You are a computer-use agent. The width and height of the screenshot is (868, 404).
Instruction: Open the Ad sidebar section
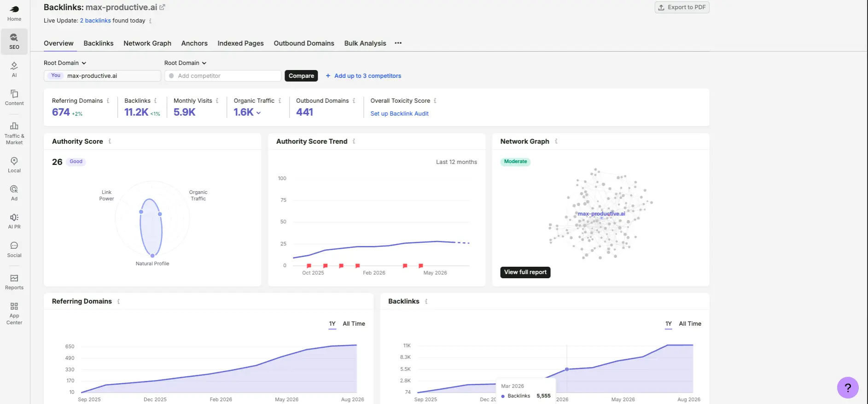(x=14, y=193)
